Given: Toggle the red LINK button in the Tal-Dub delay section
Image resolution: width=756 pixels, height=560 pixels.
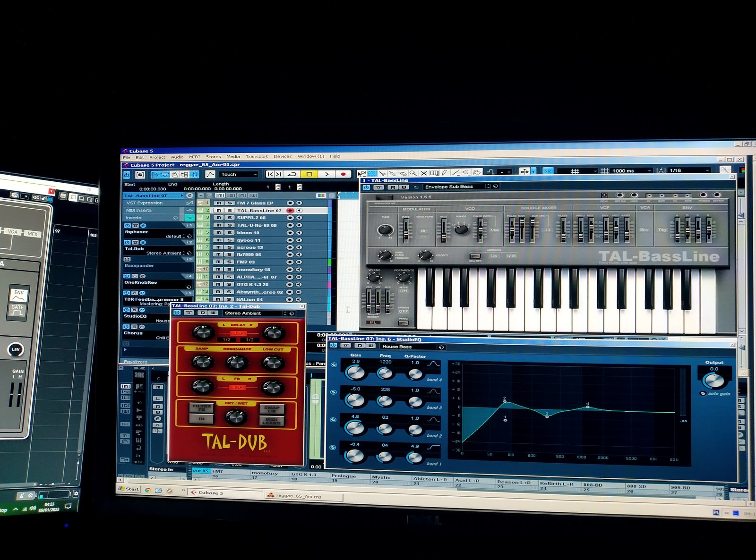Looking at the screenshot, I should click(x=238, y=333).
